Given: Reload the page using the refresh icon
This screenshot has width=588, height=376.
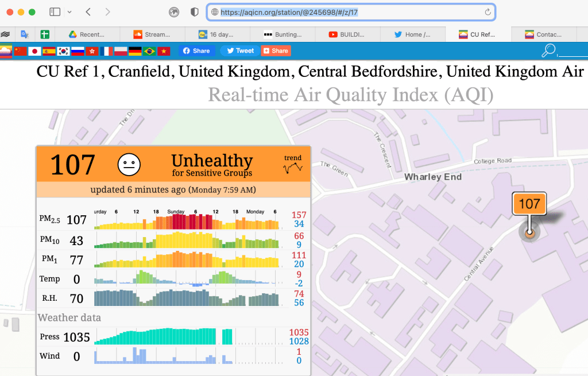Looking at the screenshot, I should (x=488, y=12).
